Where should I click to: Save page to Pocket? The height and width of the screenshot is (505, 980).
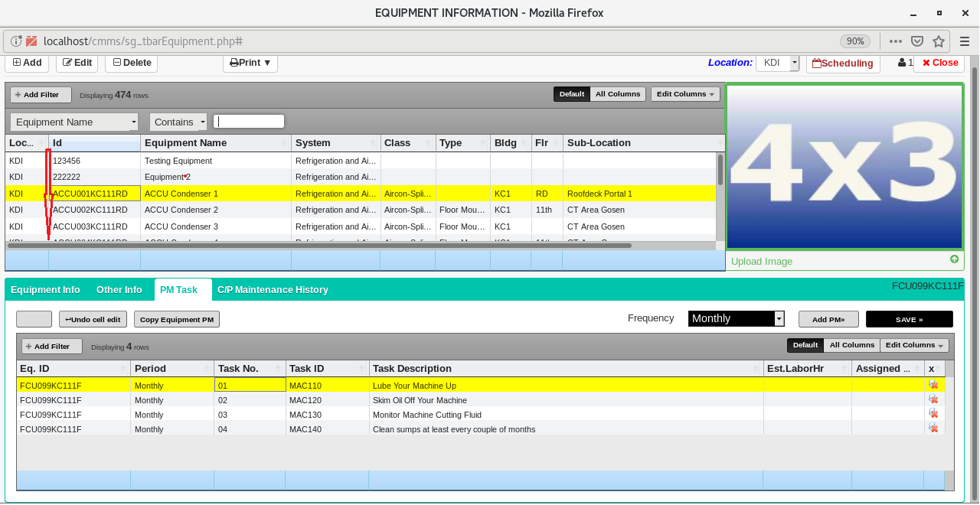point(916,41)
